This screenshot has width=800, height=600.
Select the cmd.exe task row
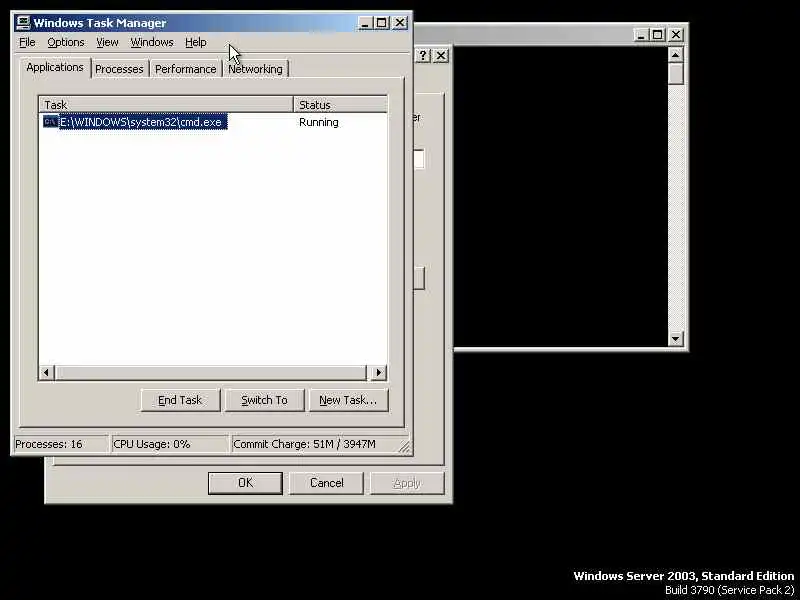pos(213,122)
